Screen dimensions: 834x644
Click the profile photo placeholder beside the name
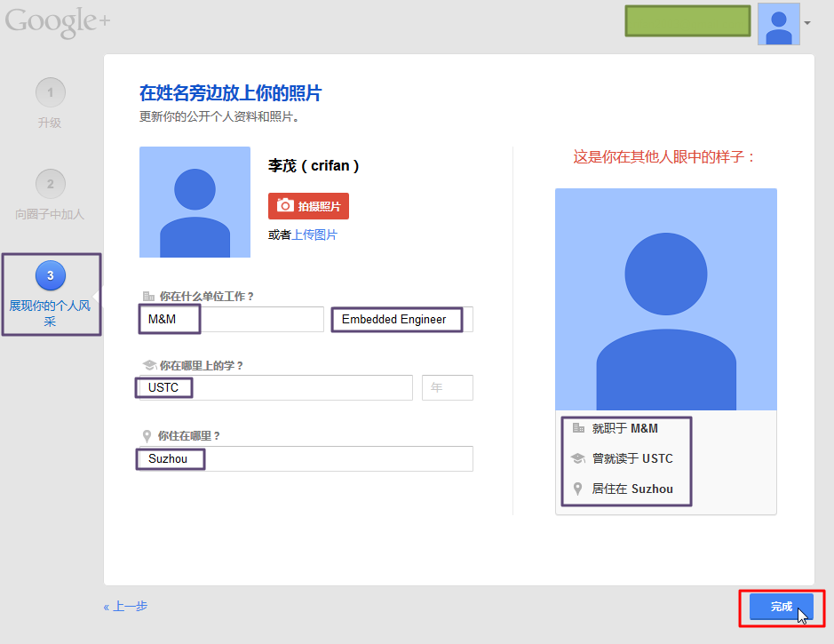pyautogui.click(x=195, y=202)
